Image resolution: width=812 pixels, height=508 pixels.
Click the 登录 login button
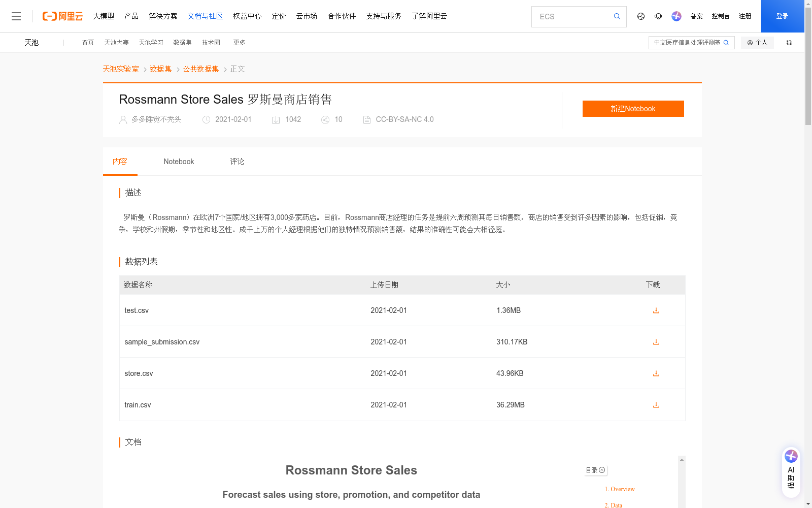(783, 16)
